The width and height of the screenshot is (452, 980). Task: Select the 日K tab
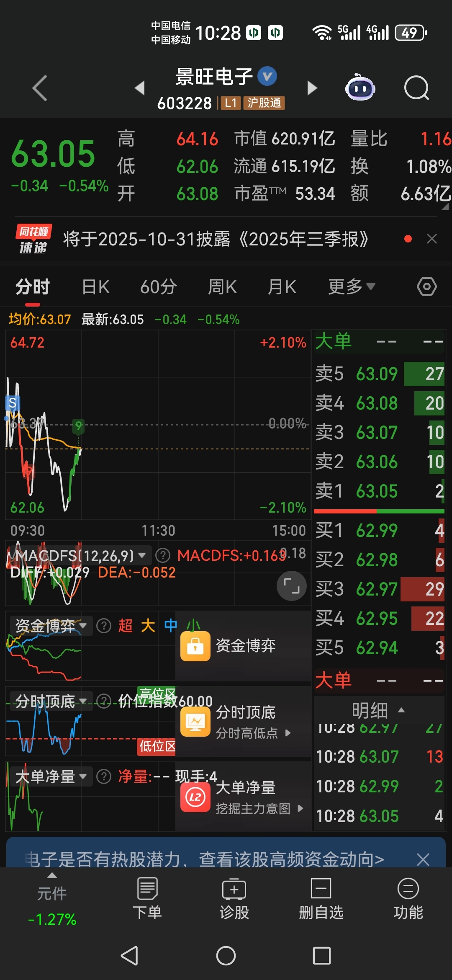[x=96, y=287]
